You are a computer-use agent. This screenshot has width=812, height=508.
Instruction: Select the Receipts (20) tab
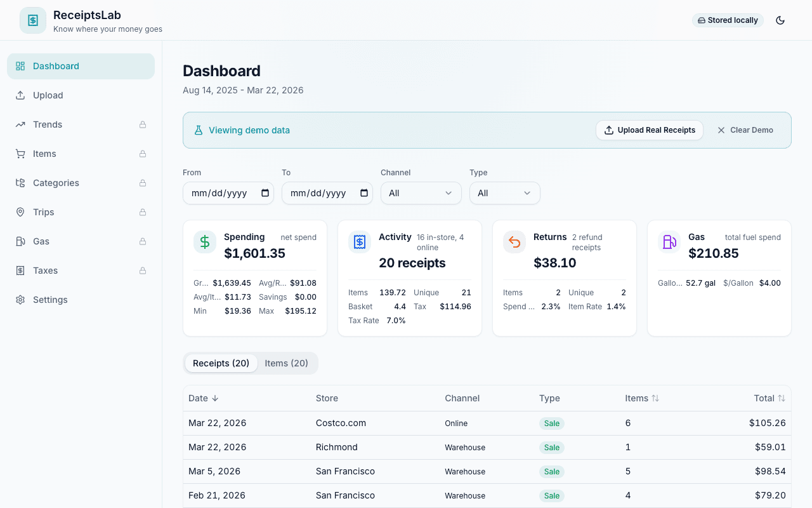click(x=221, y=363)
